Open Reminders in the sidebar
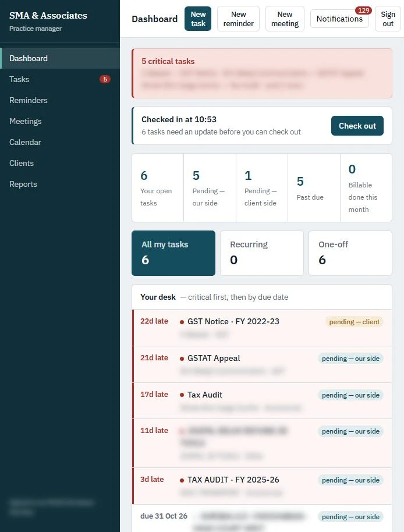Viewport: 404px width, 532px height. click(60, 101)
